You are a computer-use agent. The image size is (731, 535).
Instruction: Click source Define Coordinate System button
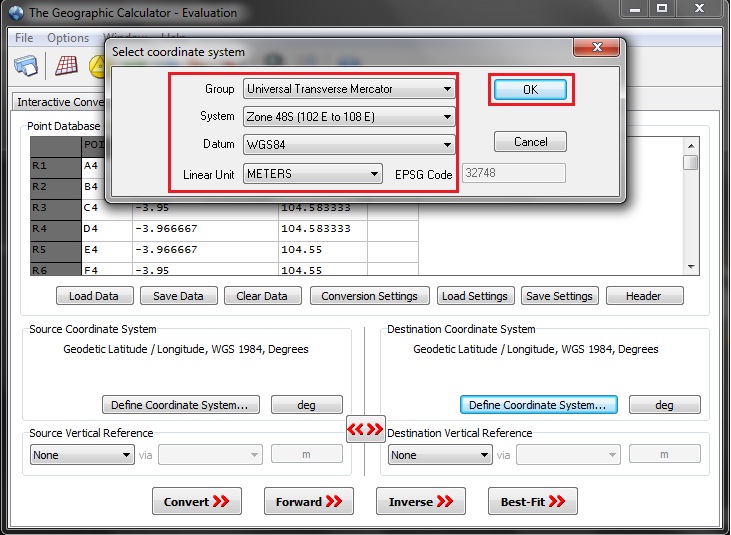[x=181, y=405]
